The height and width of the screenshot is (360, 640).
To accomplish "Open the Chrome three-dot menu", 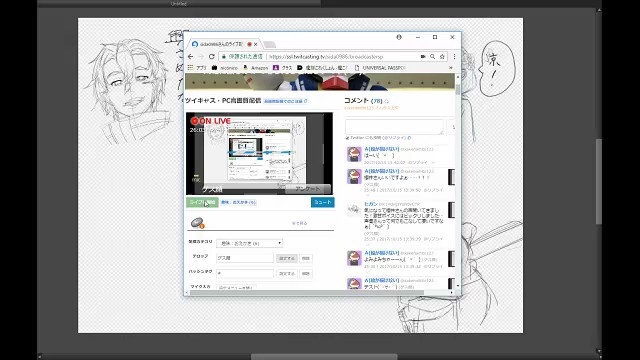I will pyautogui.click(x=454, y=57).
